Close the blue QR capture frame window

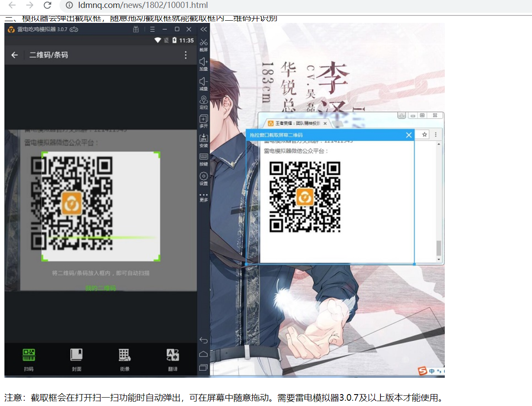coord(409,135)
